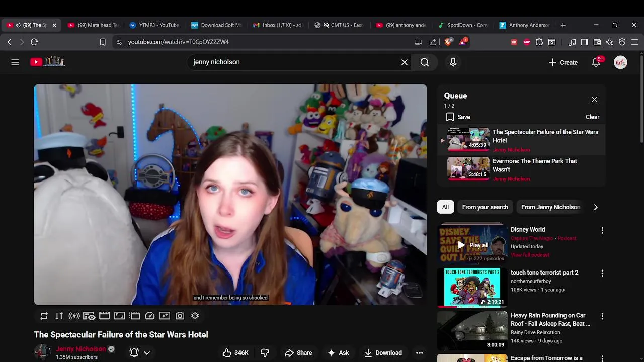Select the From Jenny Nicholson chip
The height and width of the screenshot is (362, 644).
coord(551,207)
